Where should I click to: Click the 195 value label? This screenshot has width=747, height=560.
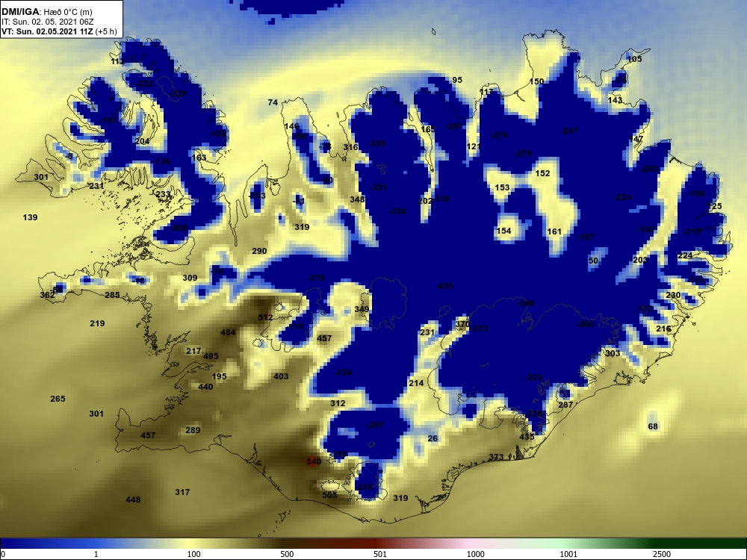click(219, 376)
